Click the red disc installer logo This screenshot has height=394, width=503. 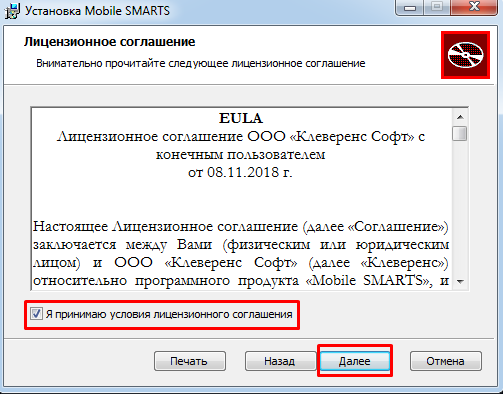(x=465, y=55)
